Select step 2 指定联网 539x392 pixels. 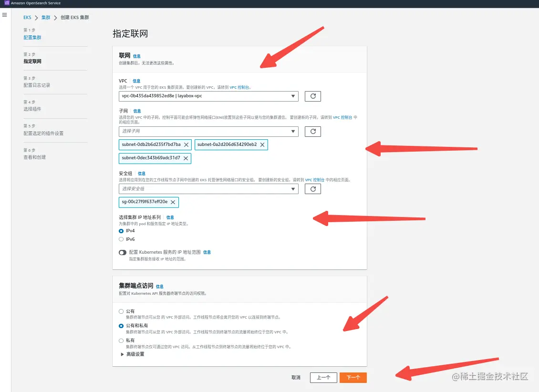click(x=32, y=62)
